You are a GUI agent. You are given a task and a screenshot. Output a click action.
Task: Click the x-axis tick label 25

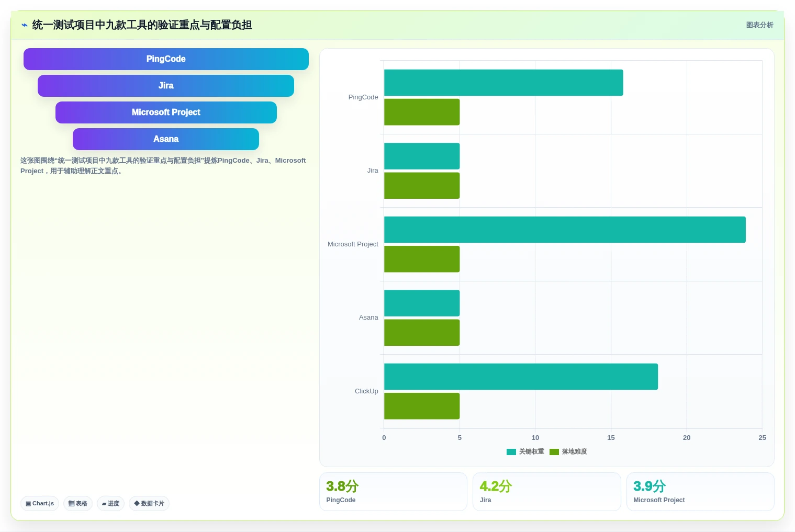coord(762,438)
